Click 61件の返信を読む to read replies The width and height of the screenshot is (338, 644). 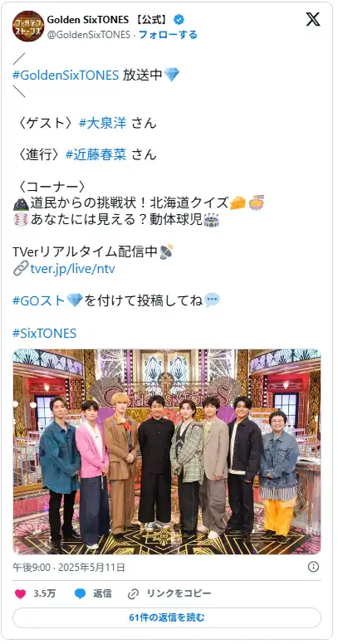click(x=167, y=617)
